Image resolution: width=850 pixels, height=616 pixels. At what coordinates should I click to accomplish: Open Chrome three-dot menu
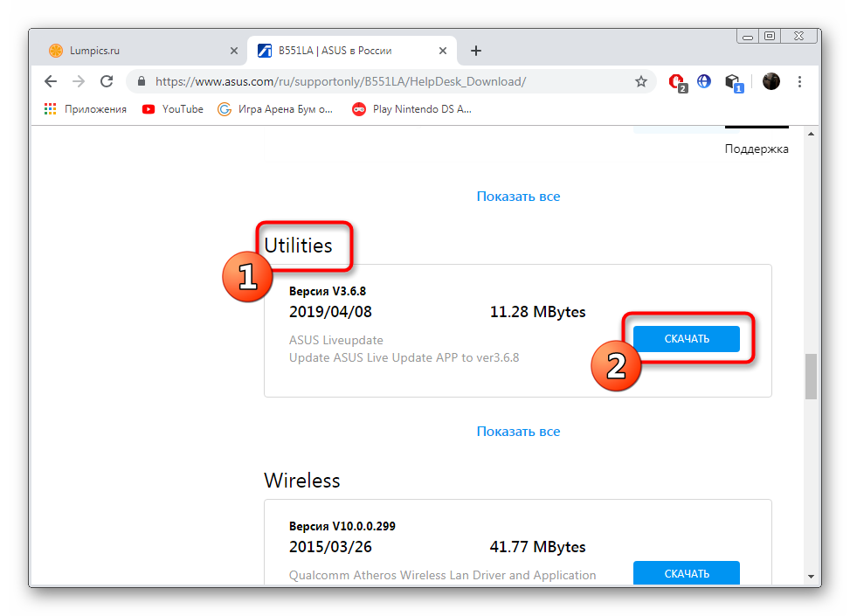point(799,81)
